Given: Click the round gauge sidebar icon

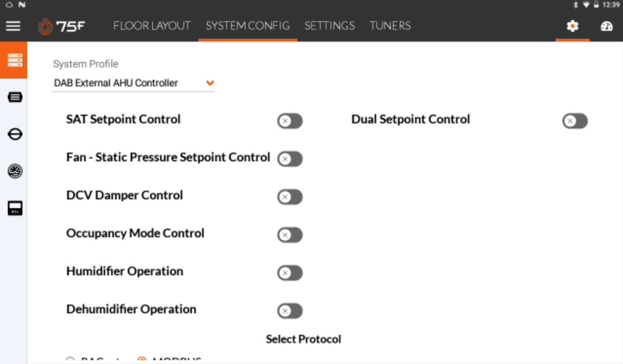Looking at the screenshot, I should click(x=15, y=171).
